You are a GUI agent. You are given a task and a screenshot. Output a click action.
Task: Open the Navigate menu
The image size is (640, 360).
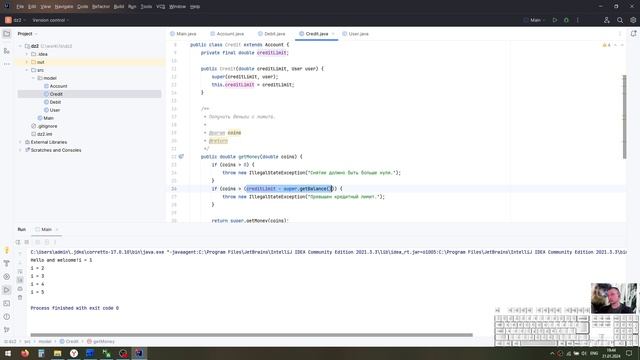[x=64, y=7]
